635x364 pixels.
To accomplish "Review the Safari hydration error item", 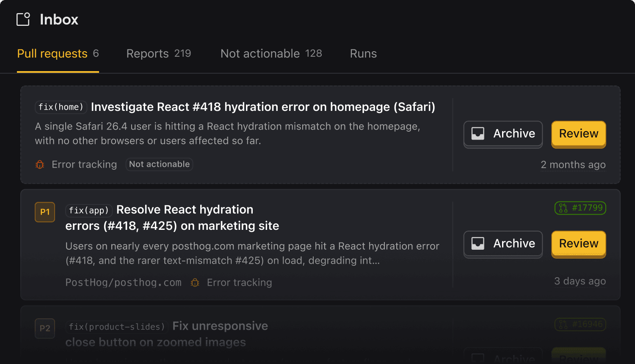I will point(579,134).
